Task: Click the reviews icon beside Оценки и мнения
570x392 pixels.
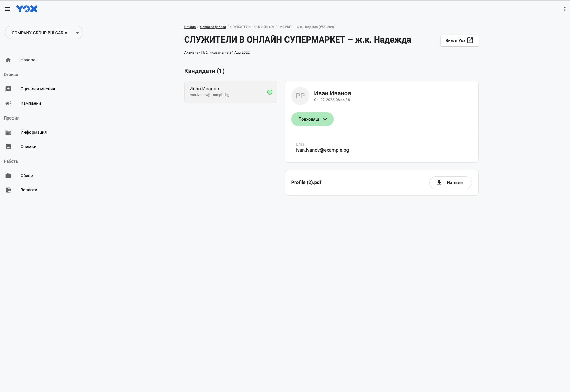Action: click(8, 89)
